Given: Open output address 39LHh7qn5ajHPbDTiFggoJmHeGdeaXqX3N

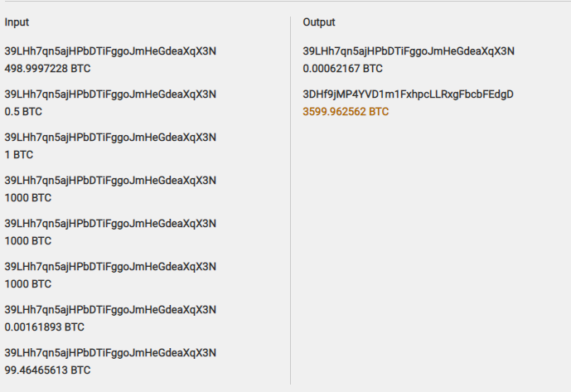Looking at the screenshot, I should pos(409,51).
